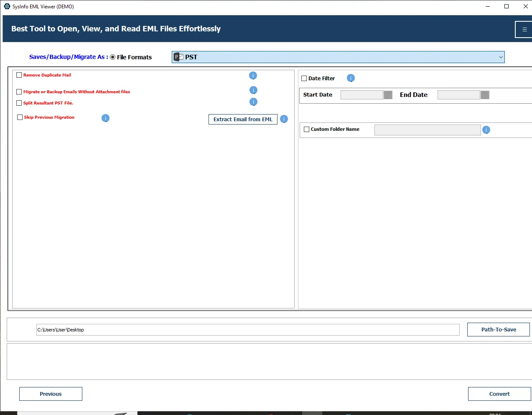Click the Saves/Backup/Migrate As label

(69, 57)
